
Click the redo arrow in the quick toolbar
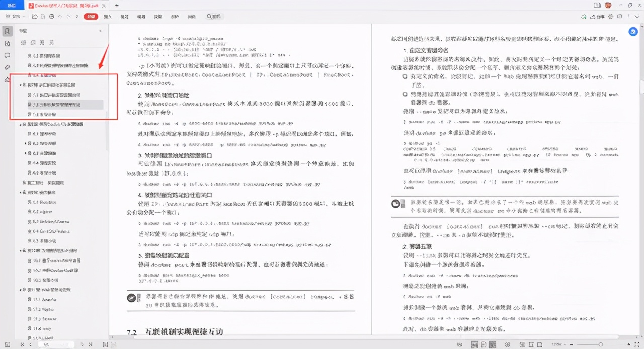(69, 17)
